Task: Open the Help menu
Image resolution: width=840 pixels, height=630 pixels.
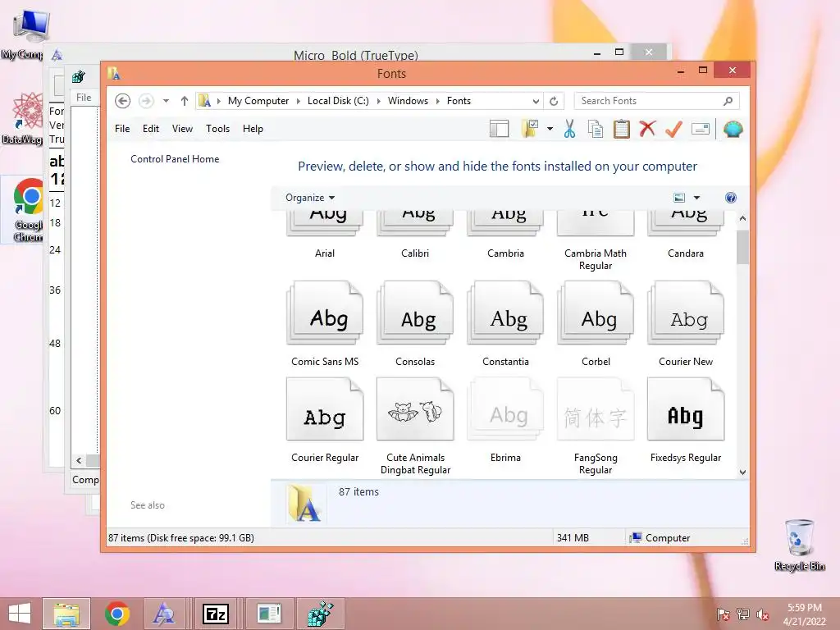Action: pyautogui.click(x=253, y=129)
